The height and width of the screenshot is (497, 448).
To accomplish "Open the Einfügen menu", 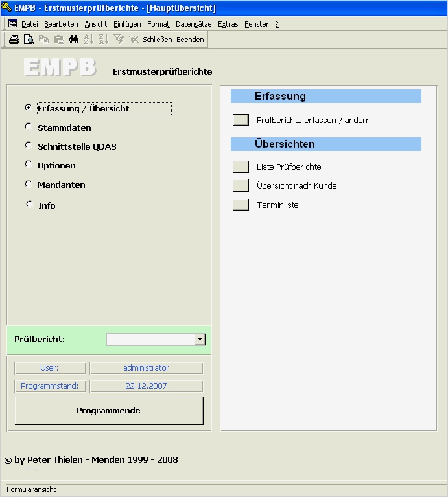I will (x=127, y=24).
